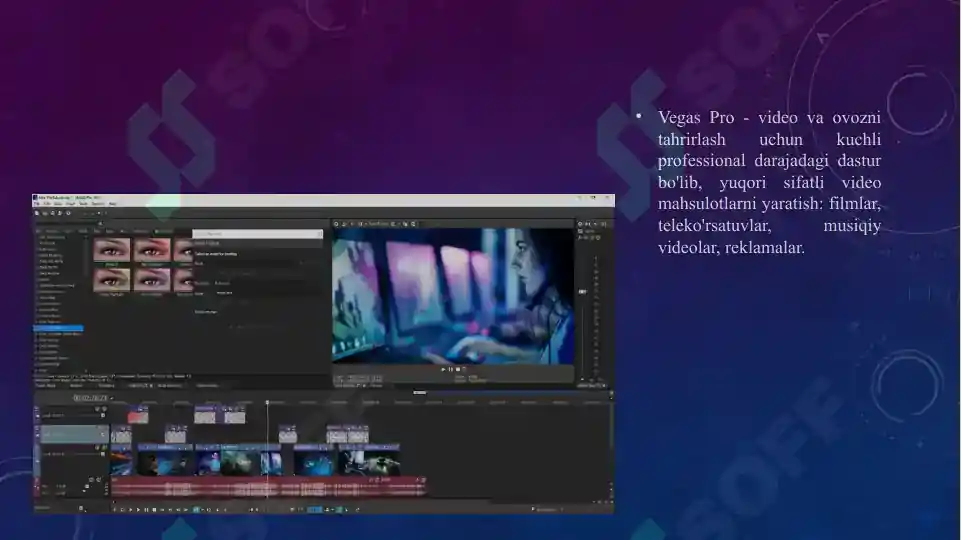Select the highlighted blue effect in FX list
This screenshot has width=961, height=540.
click(58, 328)
